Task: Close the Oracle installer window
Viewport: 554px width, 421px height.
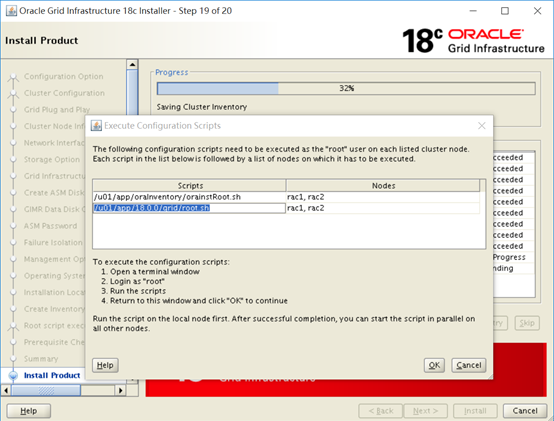Action: tap(537, 11)
